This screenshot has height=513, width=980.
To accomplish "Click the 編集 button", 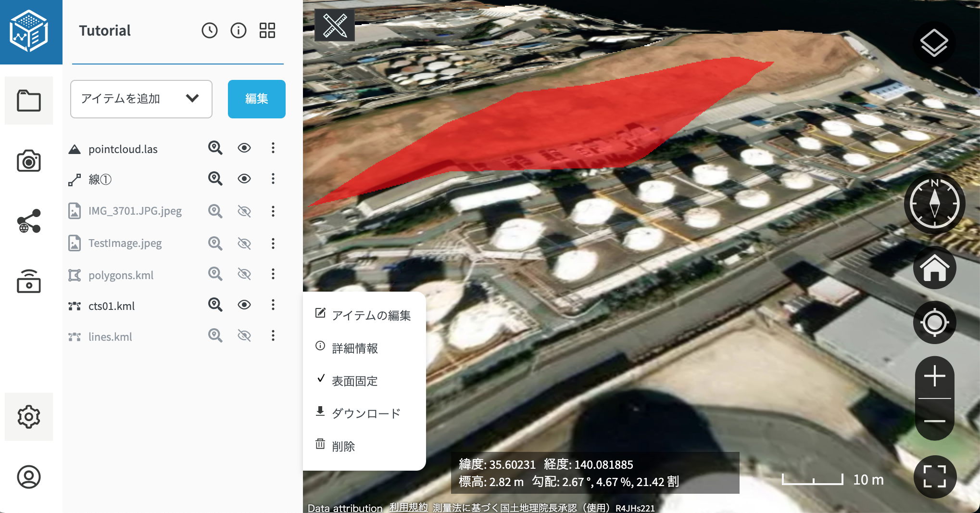I will [256, 99].
